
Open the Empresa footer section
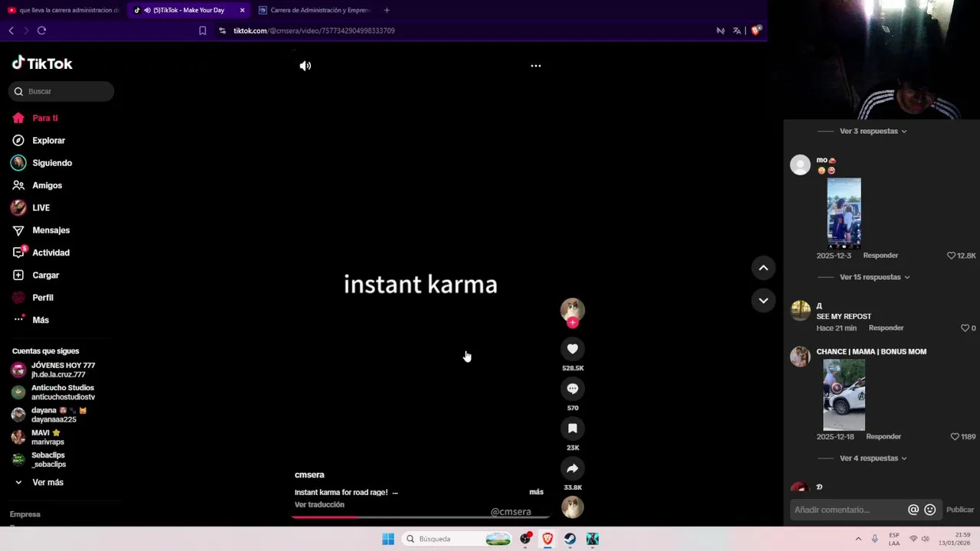pyautogui.click(x=25, y=514)
